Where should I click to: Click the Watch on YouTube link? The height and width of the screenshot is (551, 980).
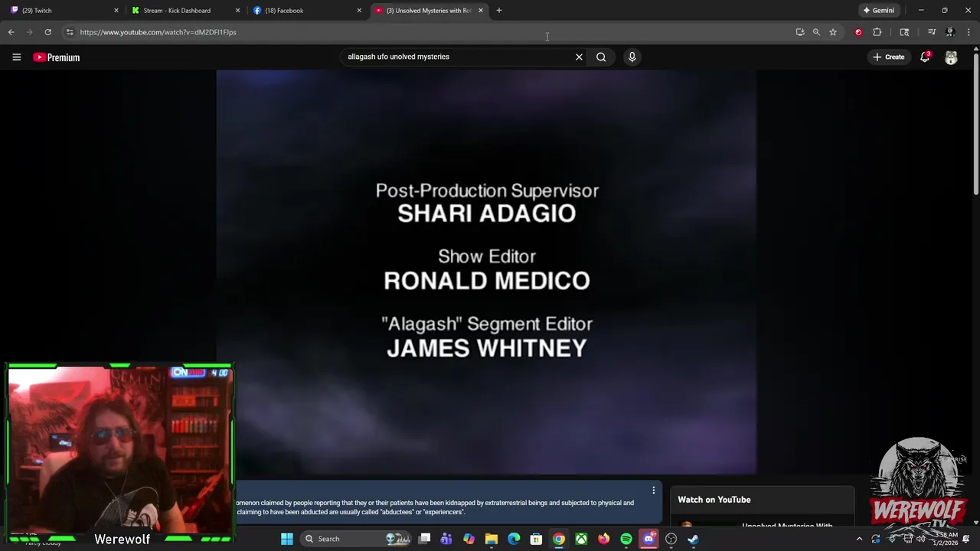pyautogui.click(x=714, y=500)
